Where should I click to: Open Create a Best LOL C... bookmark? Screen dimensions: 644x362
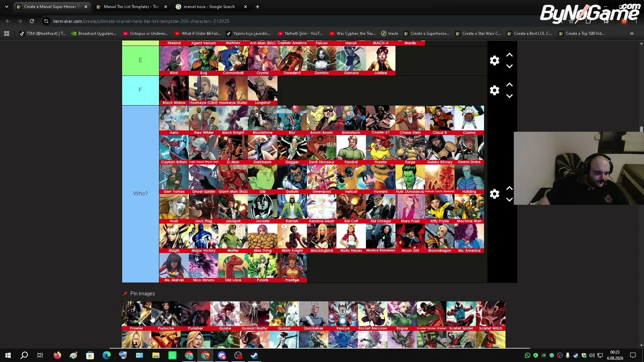(529, 34)
